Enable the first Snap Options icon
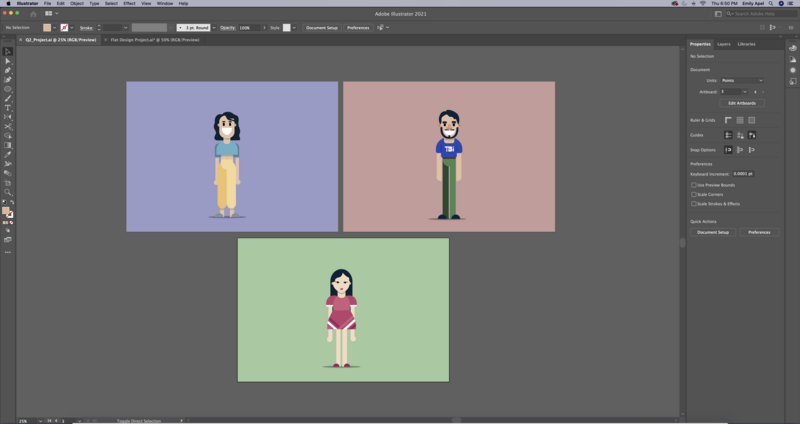Screen dimensions: 800x424 click(x=727, y=149)
